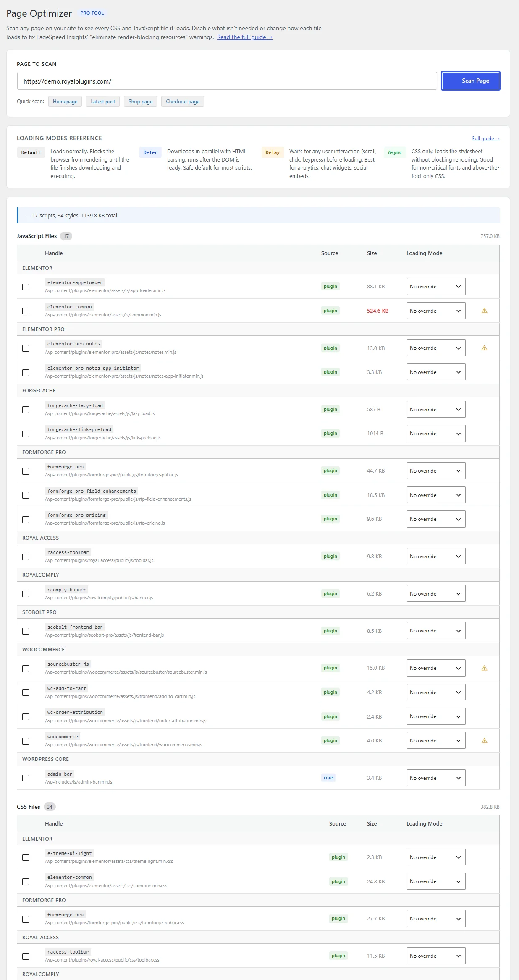Screen dimensions: 519x980
Task: Quick scan the Shop page
Action: [x=140, y=102]
